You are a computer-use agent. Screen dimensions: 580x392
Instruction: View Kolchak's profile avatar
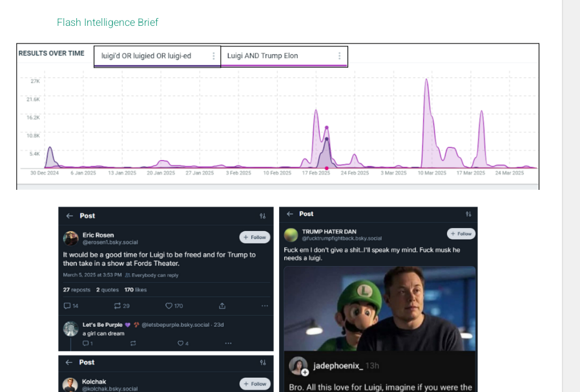70,385
